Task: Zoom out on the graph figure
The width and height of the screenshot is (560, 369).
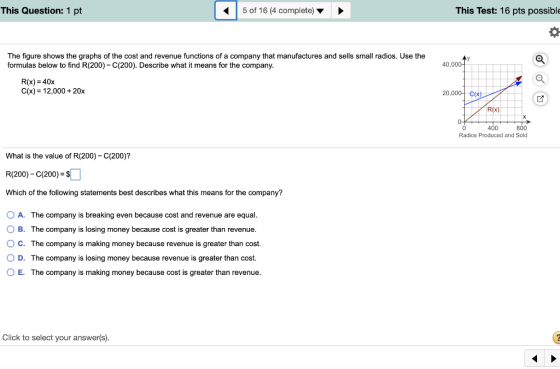Action: pyautogui.click(x=540, y=79)
